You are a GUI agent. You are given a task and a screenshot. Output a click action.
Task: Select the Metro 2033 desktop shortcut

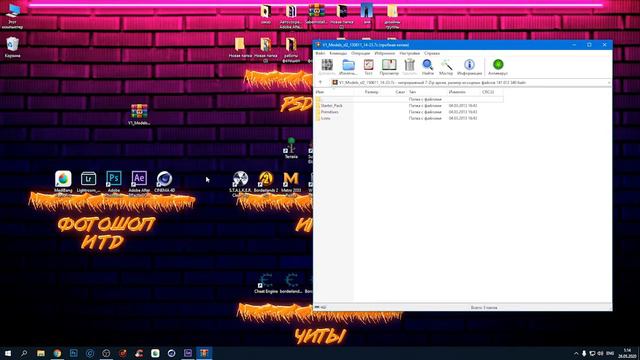coord(291,182)
